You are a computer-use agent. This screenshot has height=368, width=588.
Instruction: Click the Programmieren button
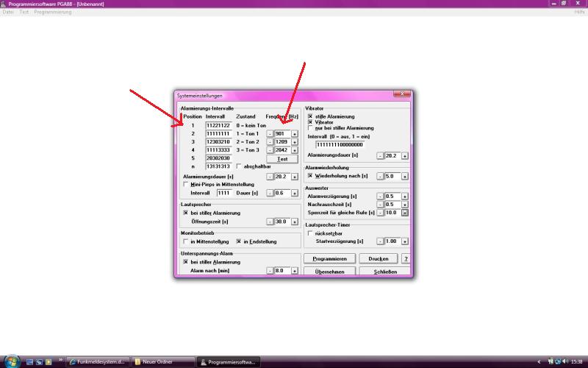click(x=329, y=259)
